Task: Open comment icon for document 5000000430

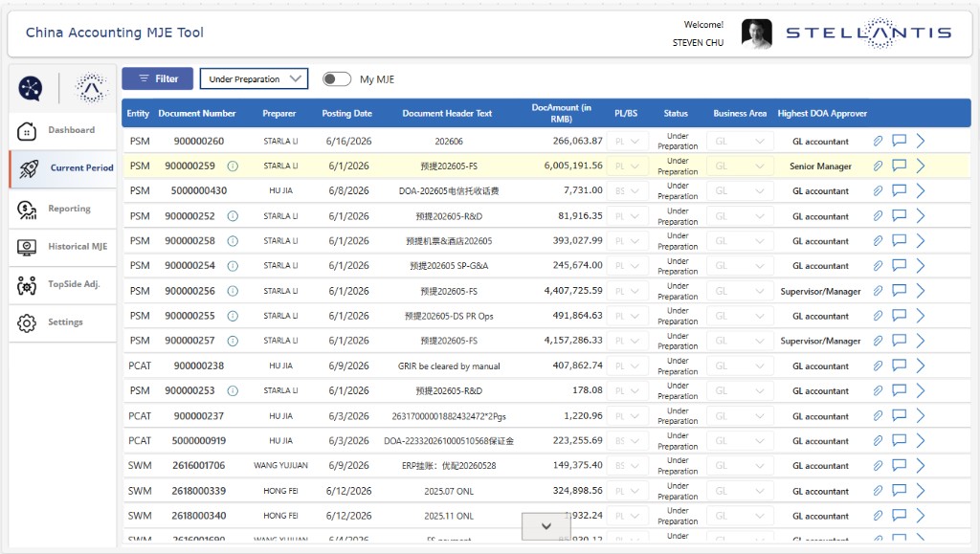Action: point(899,189)
